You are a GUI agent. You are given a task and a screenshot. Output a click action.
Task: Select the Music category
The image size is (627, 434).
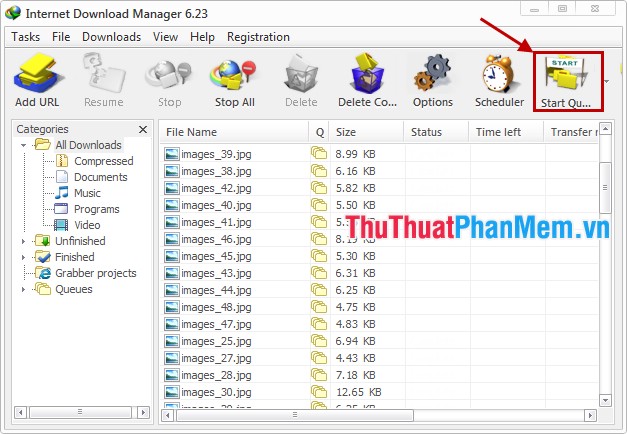87,193
